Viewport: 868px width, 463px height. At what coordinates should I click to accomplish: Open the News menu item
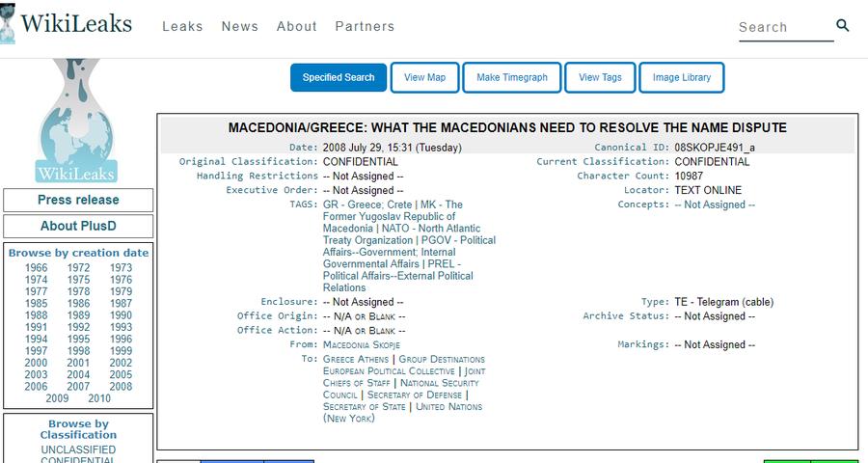coord(240,26)
